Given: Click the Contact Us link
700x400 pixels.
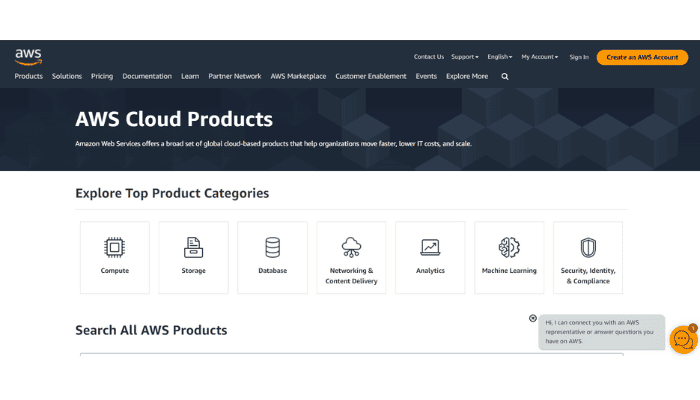Looking at the screenshot, I should click(x=429, y=57).
